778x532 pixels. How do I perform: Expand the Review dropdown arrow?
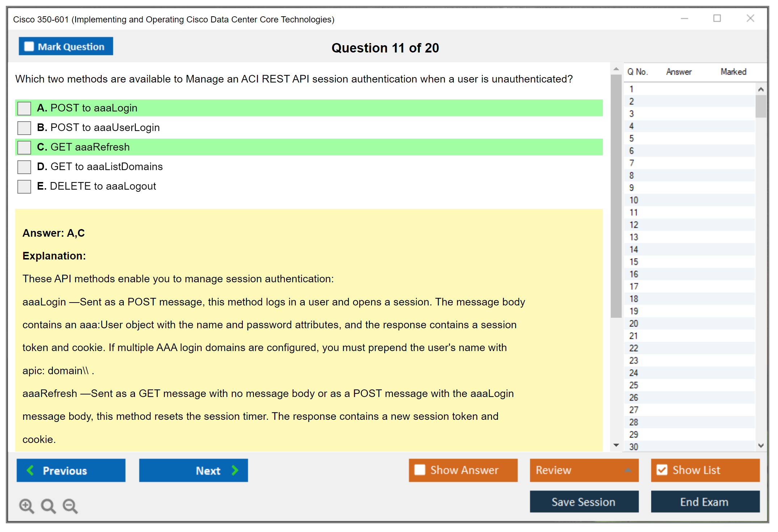tap(628, 470)
